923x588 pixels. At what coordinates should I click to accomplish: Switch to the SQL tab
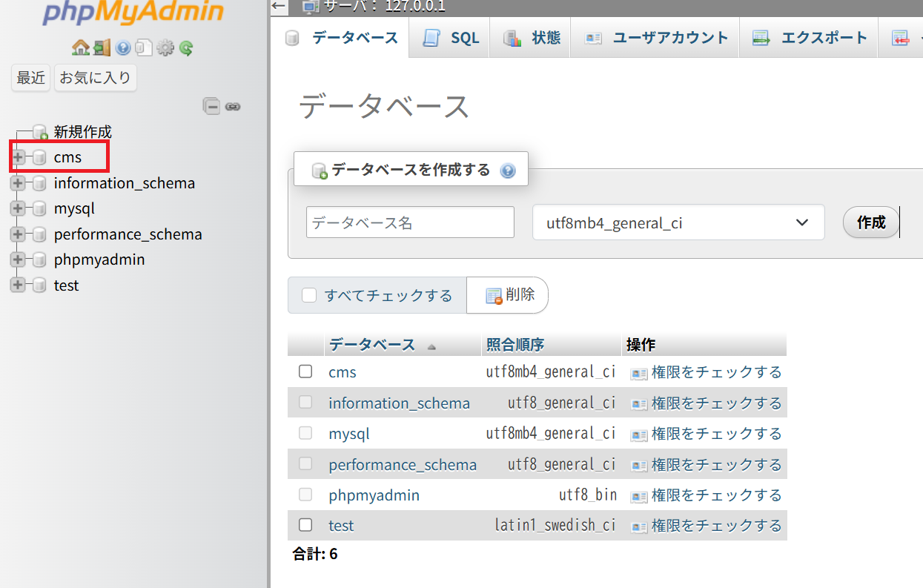(x=451, y=38)
